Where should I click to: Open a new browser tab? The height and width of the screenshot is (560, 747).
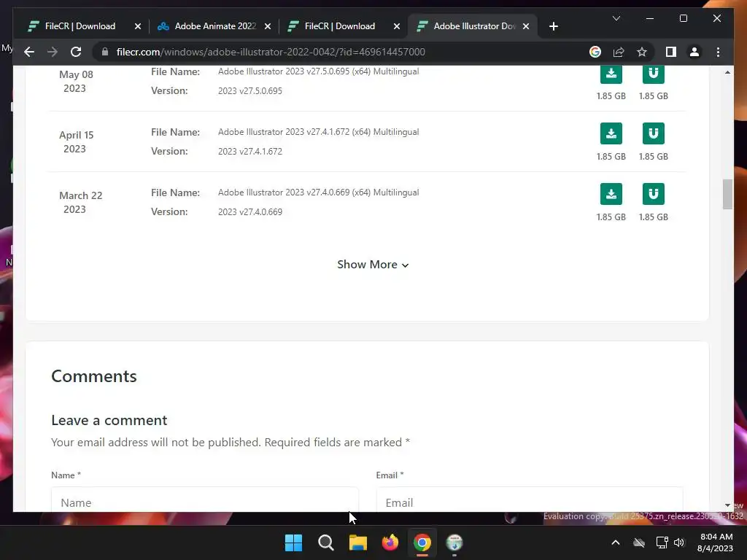[553, 26]
